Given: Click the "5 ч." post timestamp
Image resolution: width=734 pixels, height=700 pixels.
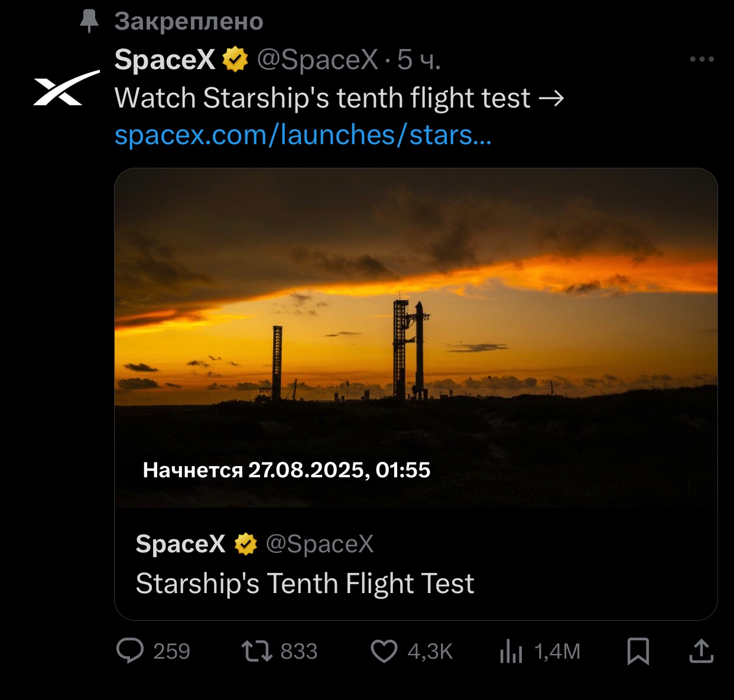Looking at the screenshot, I should (418, 60).
